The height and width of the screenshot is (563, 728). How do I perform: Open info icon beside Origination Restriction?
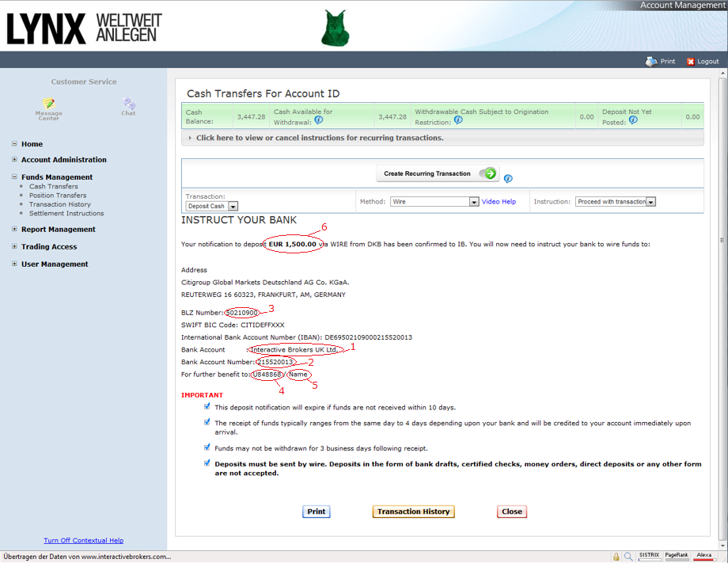(x=458, y=120)
